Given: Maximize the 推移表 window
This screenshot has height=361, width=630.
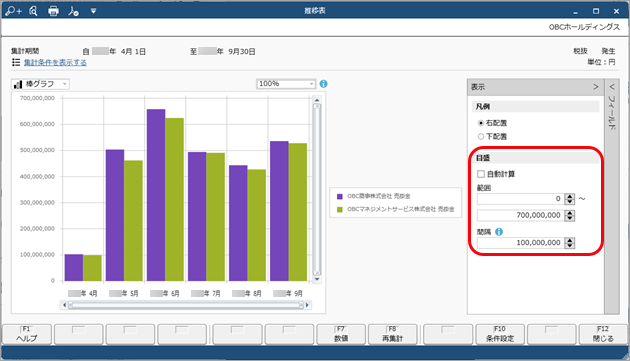Looking at the screenshot, I should (596, 11).
